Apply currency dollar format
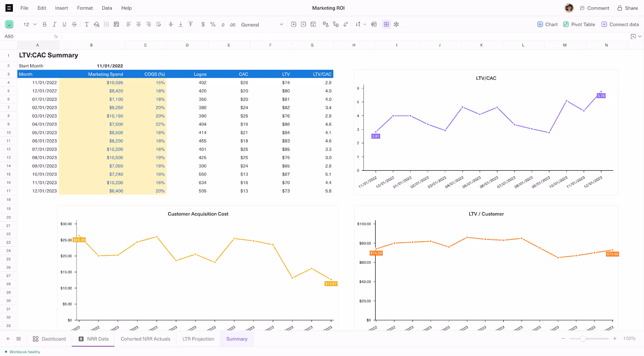644x356 pixels. [x=203, y=25]
